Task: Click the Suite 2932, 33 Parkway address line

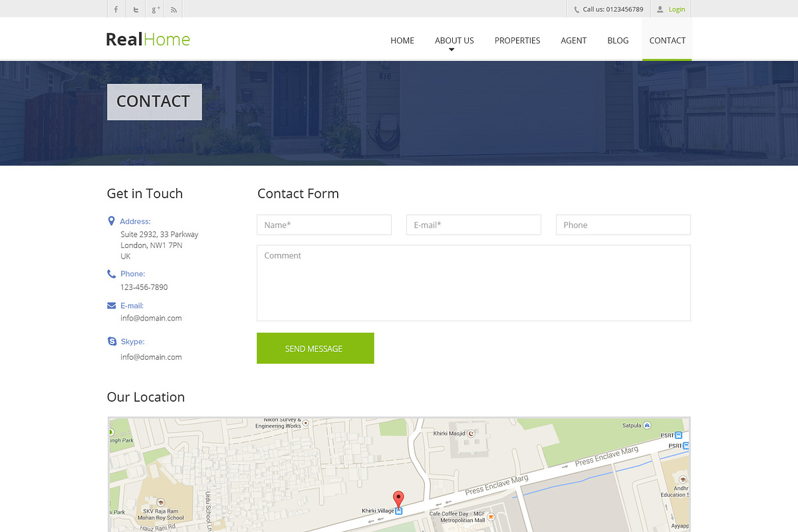Action: coord(160,234)
